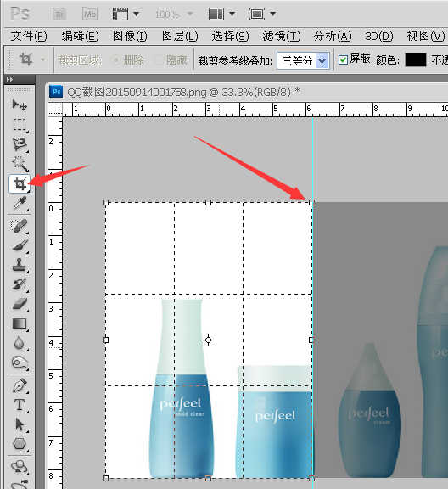
Task: Select the Gradient tool
Action: (20, 323)
